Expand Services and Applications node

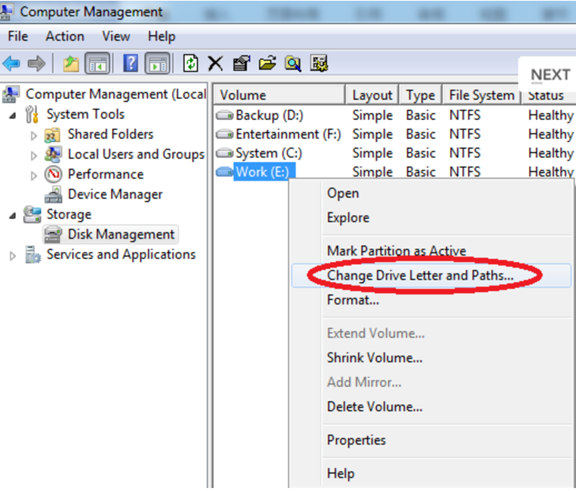(13, 256)
